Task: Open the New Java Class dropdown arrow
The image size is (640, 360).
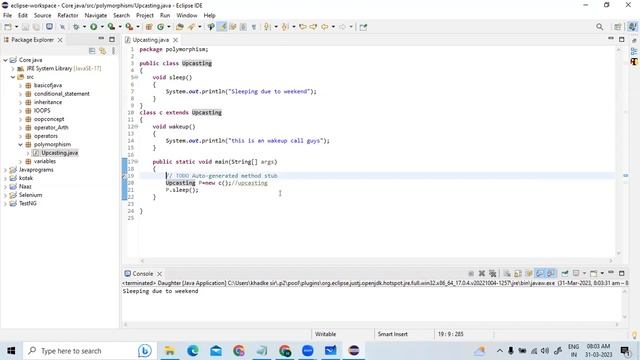Action: tap(169, 27)
